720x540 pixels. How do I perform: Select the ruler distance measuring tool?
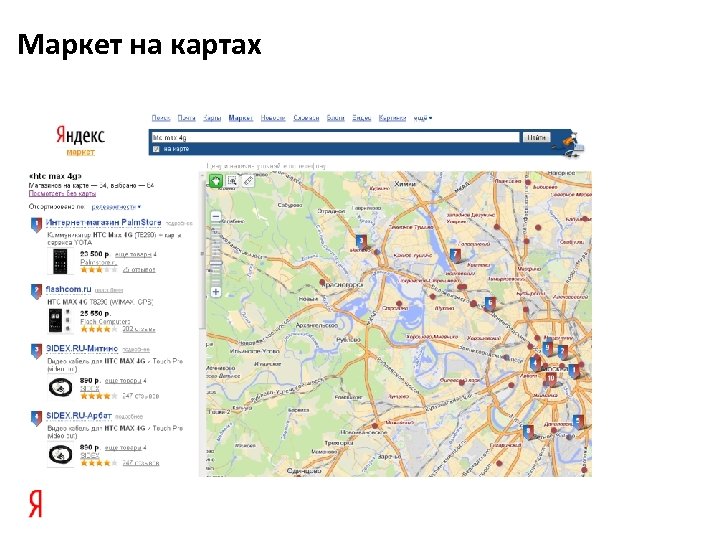click(x=248, y=181)
